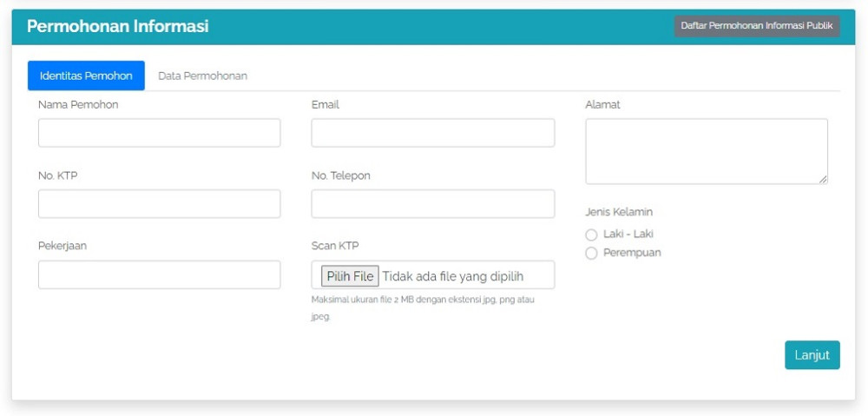The image size is (868, 416).
Task: Focus the Alamat text area
Action: click(x=706, y=151)
